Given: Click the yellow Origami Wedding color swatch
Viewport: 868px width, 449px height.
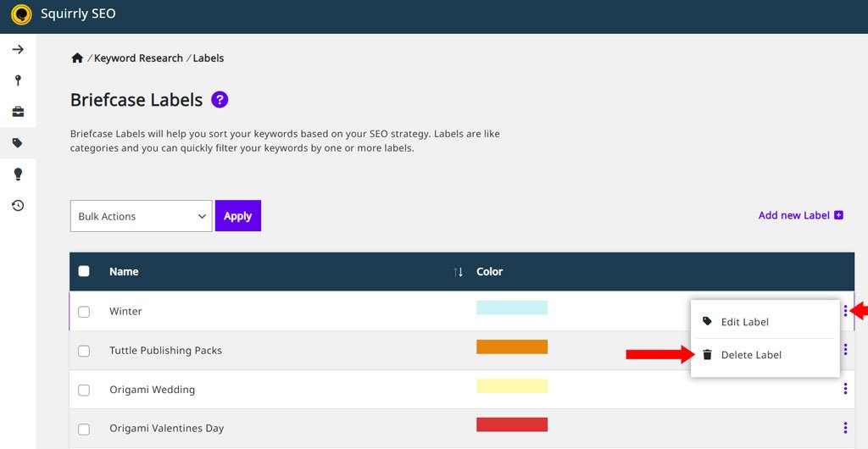Looking at the screenshot, I should coord(512,386).
